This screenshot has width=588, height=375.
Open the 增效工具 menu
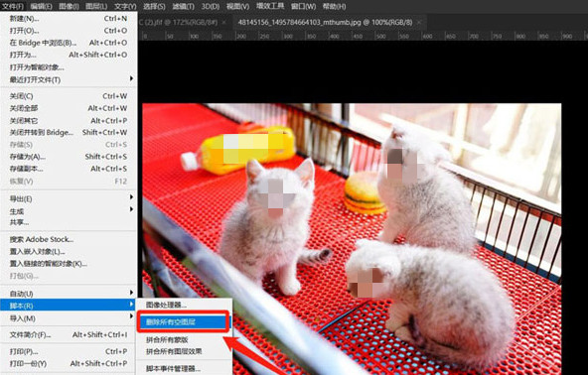pos(270,6)
